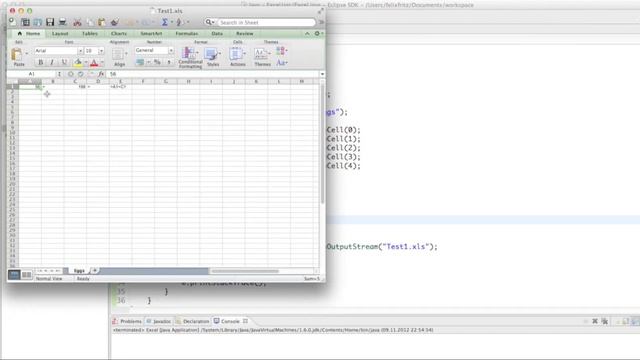Open the Problems tab in Eclipse
640x360 pixels.
[x=127, y=321]
